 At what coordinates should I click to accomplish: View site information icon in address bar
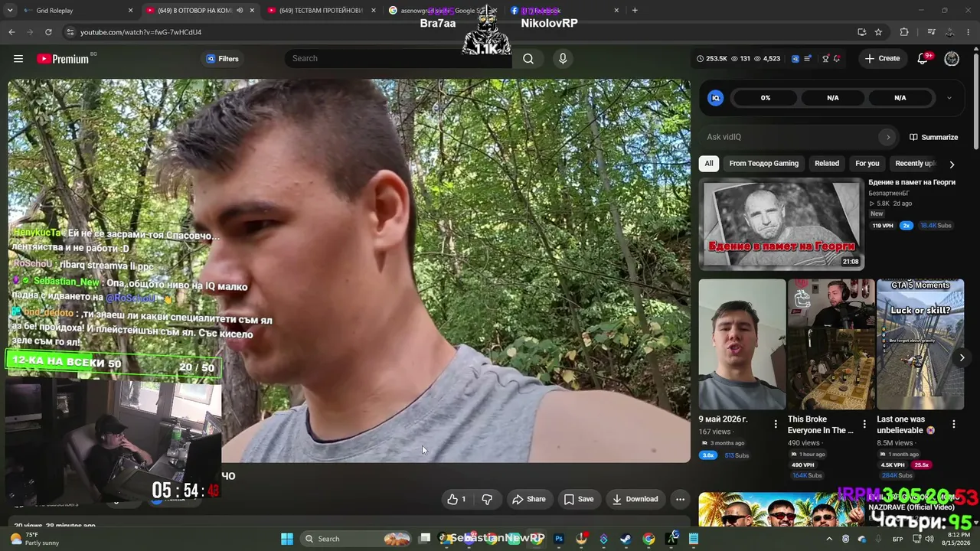click(x=70, y=32)
